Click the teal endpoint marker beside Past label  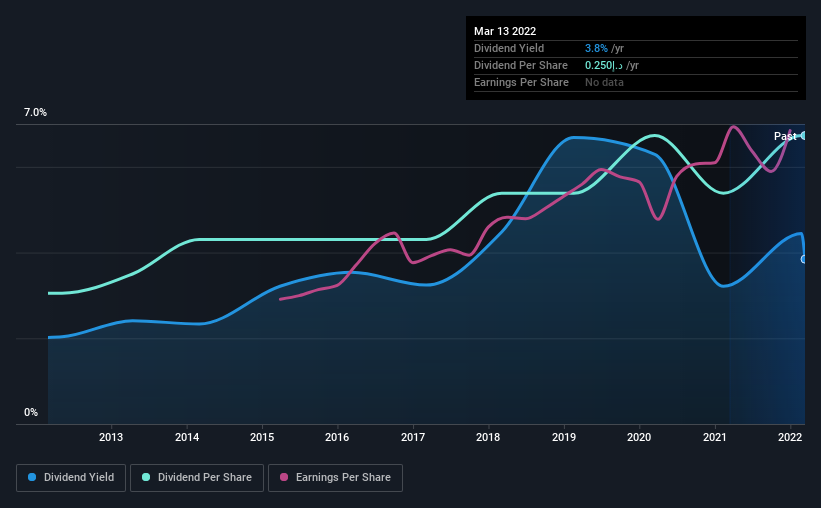pos(803,136)
